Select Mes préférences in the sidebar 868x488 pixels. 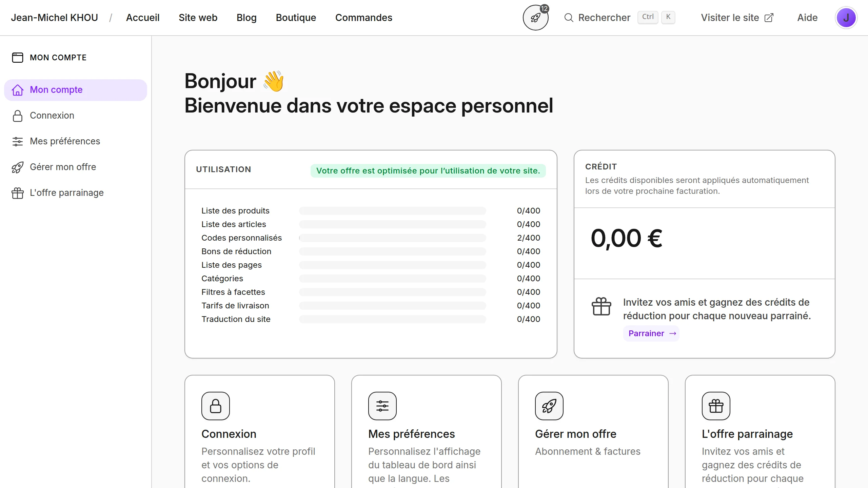(x=65, y=141)
